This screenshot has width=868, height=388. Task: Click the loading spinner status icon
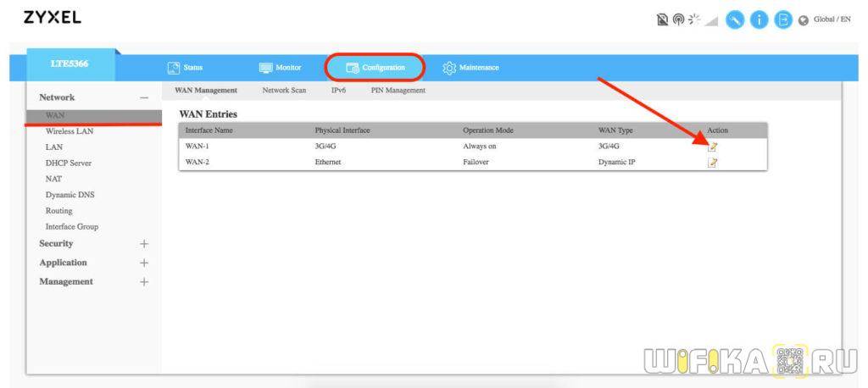(694, 20)
